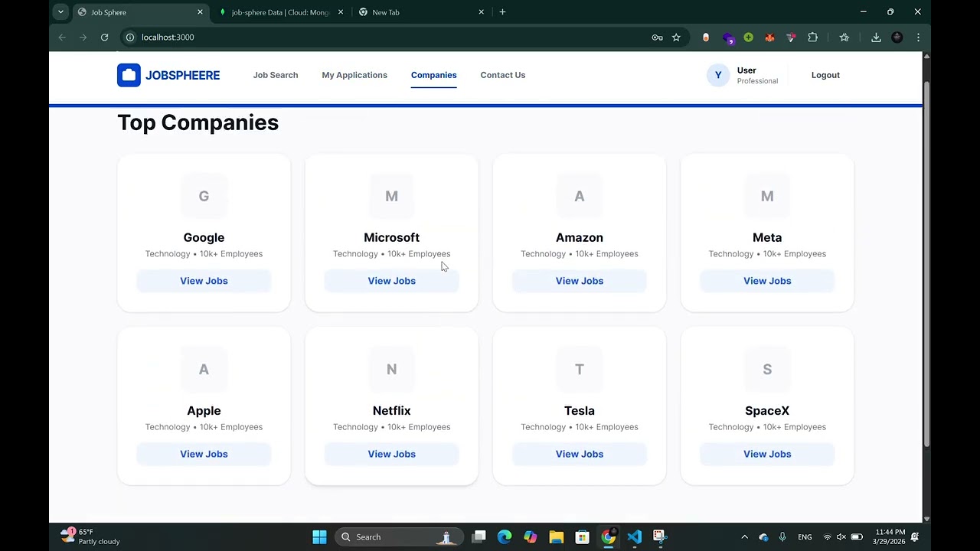The width and height of the screenshot is (980, 551).
Task: Click the Netflix N logo tile
Action: click(x=391, y=369)
